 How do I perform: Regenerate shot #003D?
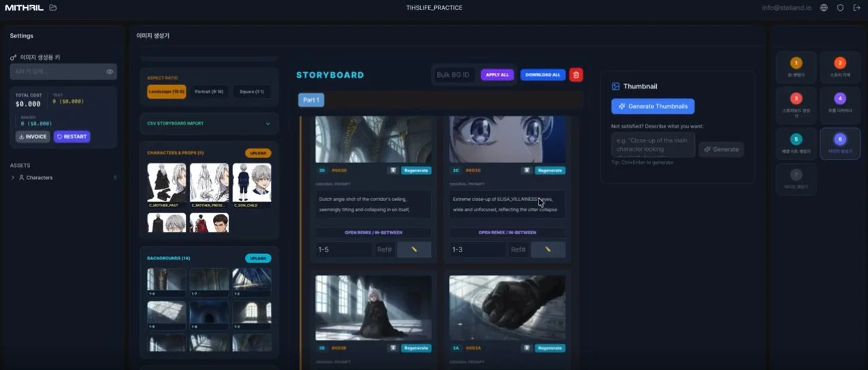[x=416, y=170]
